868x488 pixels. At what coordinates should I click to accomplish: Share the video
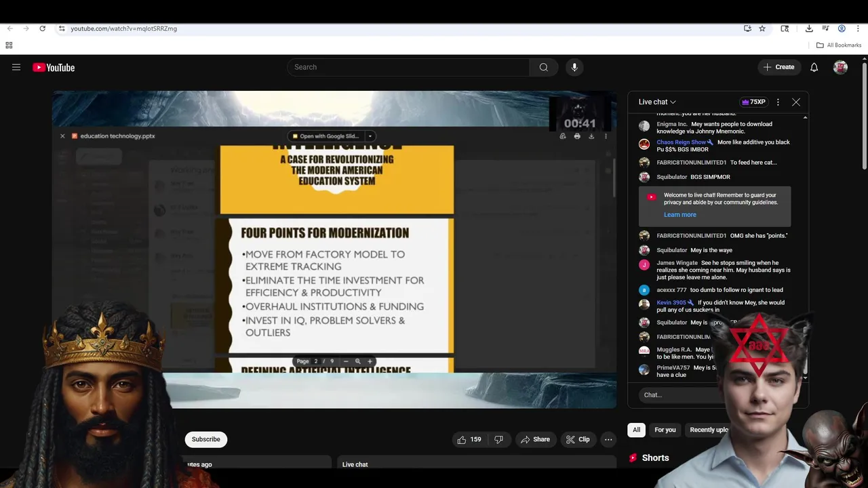[535, 439]
